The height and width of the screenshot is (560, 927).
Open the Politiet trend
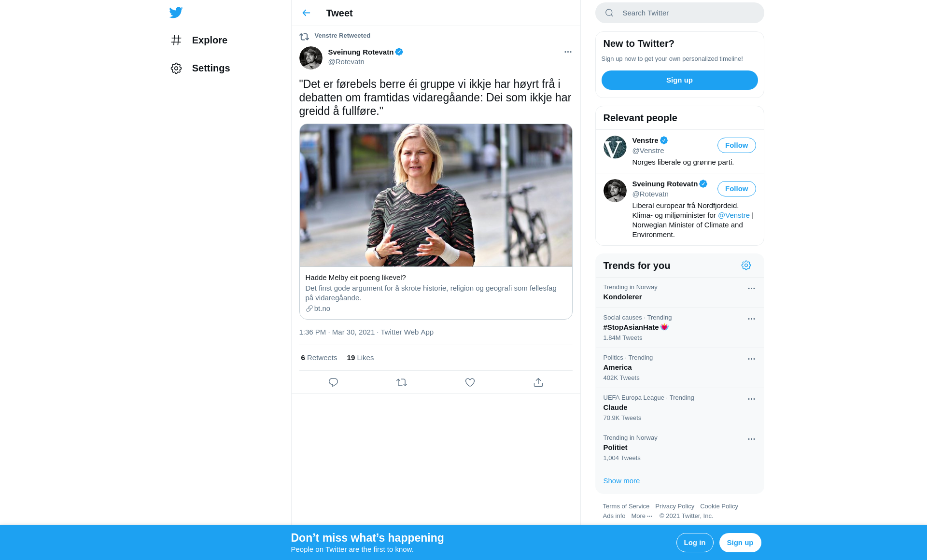[x=679, y=448]
